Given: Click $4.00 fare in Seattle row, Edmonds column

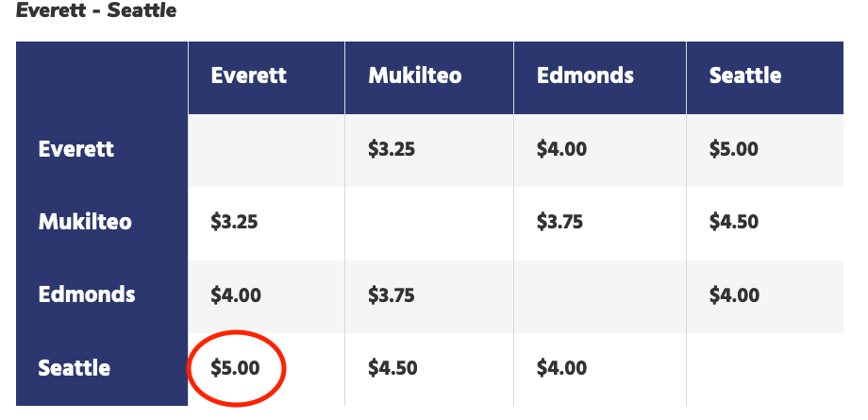Looking at the screenshot, I should [561, 368].
